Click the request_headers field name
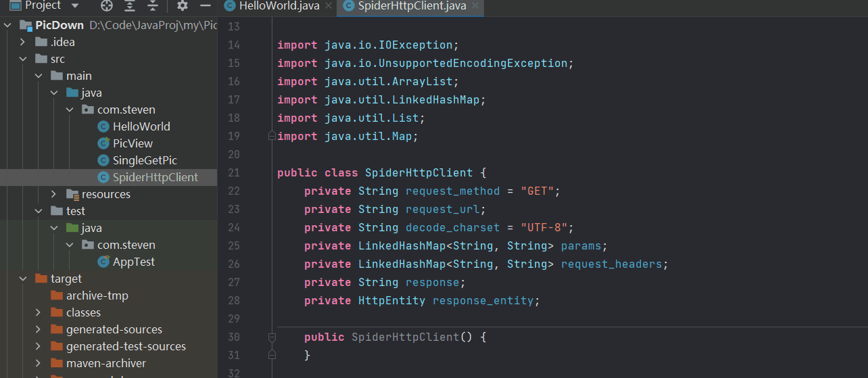This screenshot has width=868, height=378. click(x=612, y=264)
